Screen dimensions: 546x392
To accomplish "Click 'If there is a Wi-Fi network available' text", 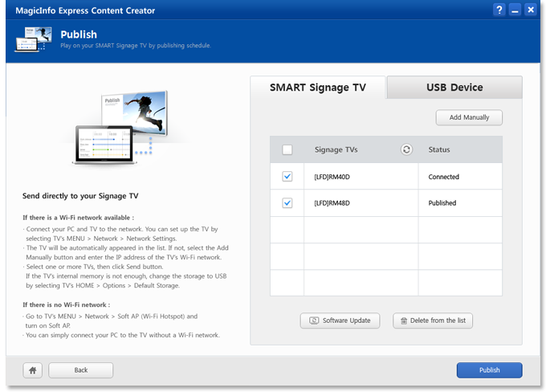I will [x=79, y=218].
